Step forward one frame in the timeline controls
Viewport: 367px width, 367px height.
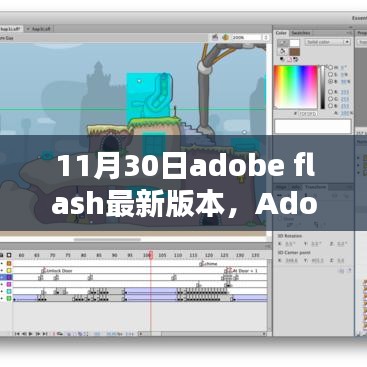[x=38, y=334]
